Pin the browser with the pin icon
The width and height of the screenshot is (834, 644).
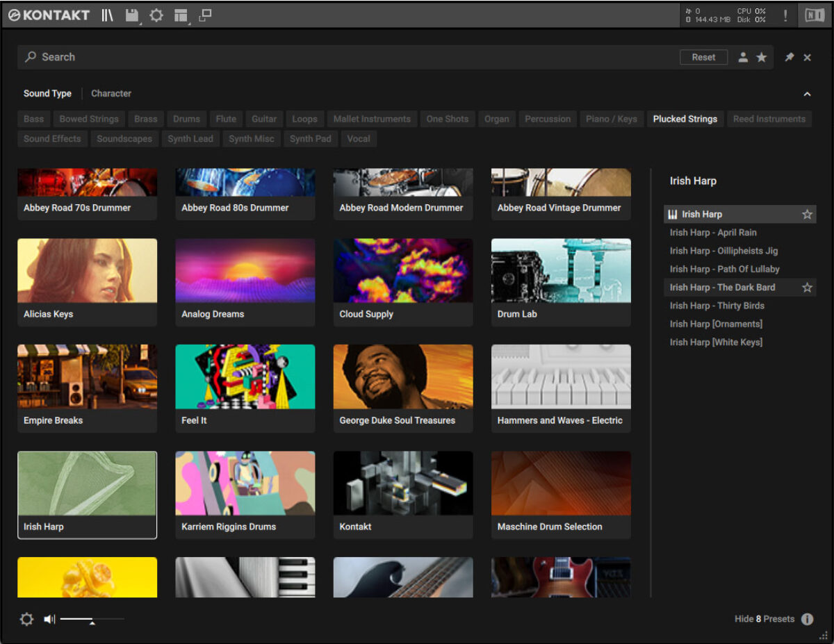(x=789, y=58)
